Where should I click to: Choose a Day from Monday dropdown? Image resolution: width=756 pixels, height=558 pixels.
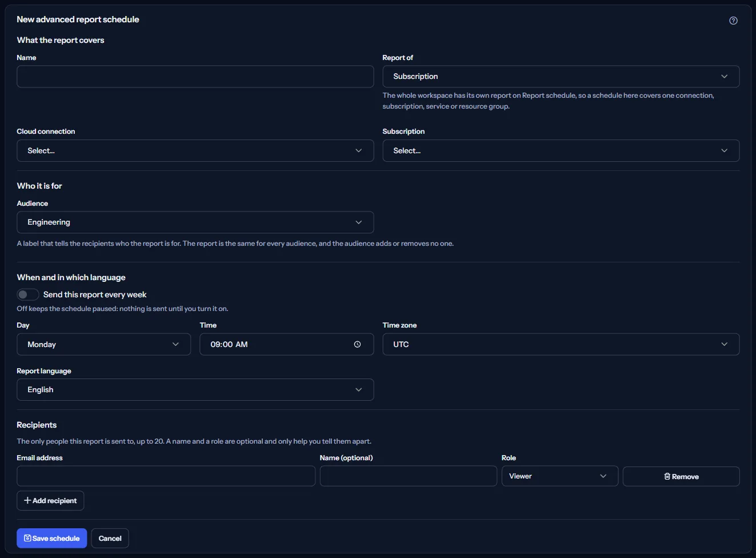point(103,344)
